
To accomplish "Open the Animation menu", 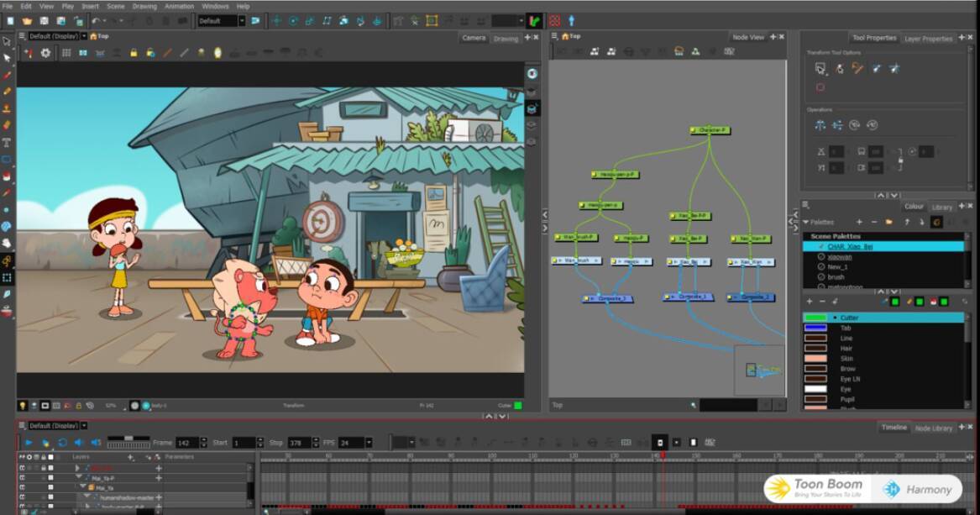I will (179, 6).
